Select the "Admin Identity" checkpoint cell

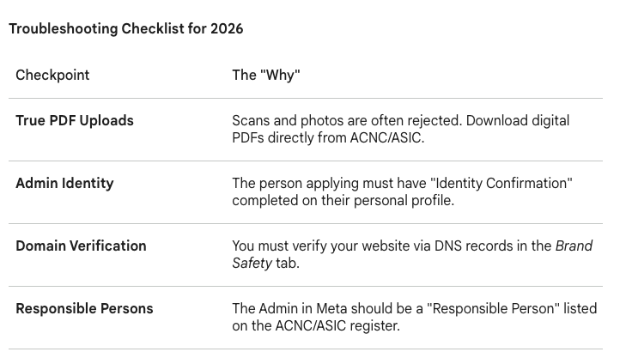(64, 184)
